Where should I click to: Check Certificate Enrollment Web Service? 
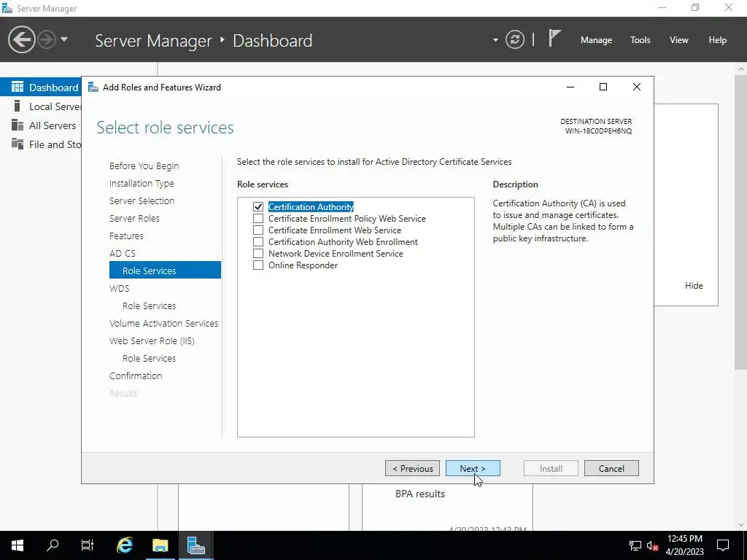(258, 230)
